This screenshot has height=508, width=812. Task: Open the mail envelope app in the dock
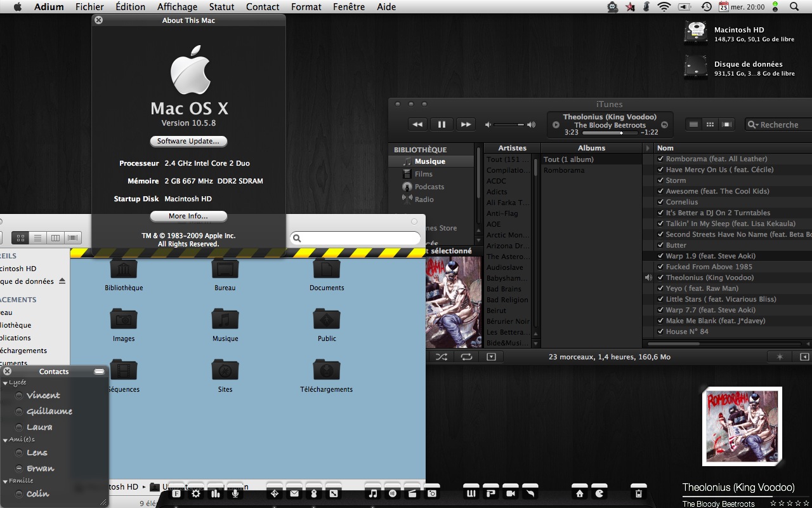pyautogui.click(x=294, y=493)
